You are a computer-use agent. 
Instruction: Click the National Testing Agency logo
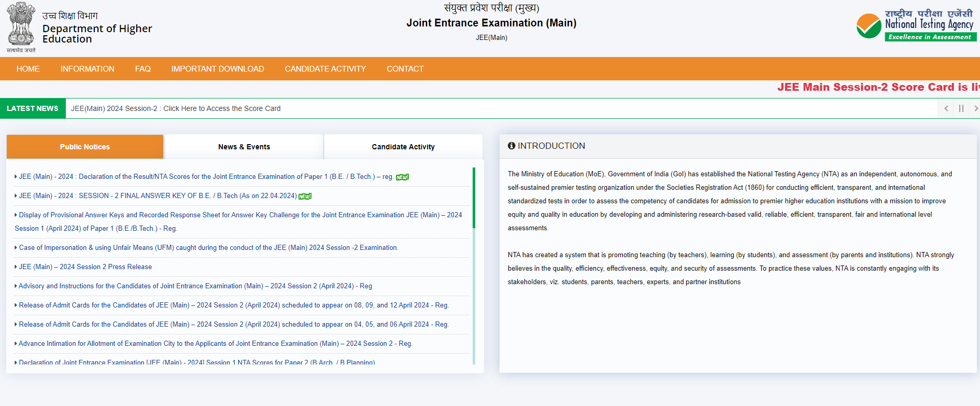916,25
